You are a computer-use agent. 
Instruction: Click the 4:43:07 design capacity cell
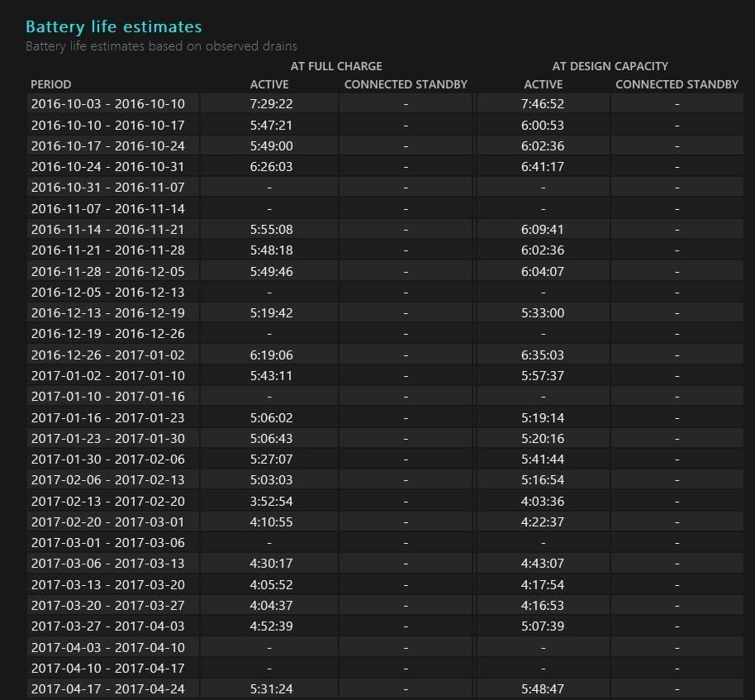[x=543, y=564]
